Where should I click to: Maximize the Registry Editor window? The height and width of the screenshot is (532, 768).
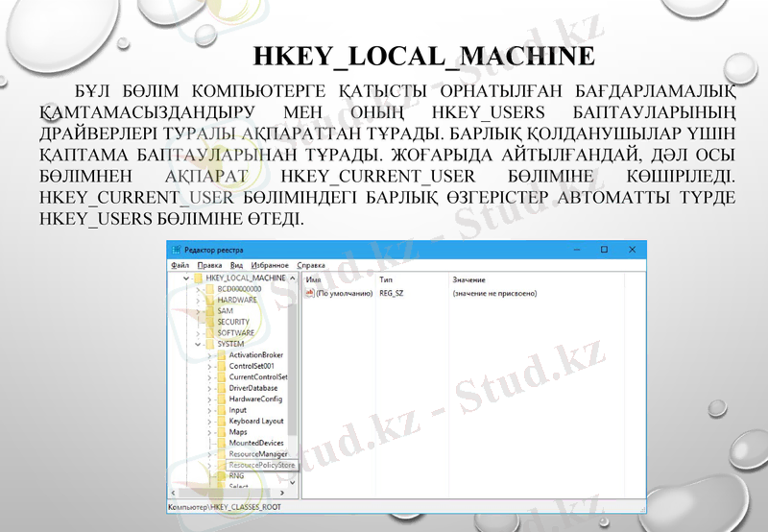point(605,250)
